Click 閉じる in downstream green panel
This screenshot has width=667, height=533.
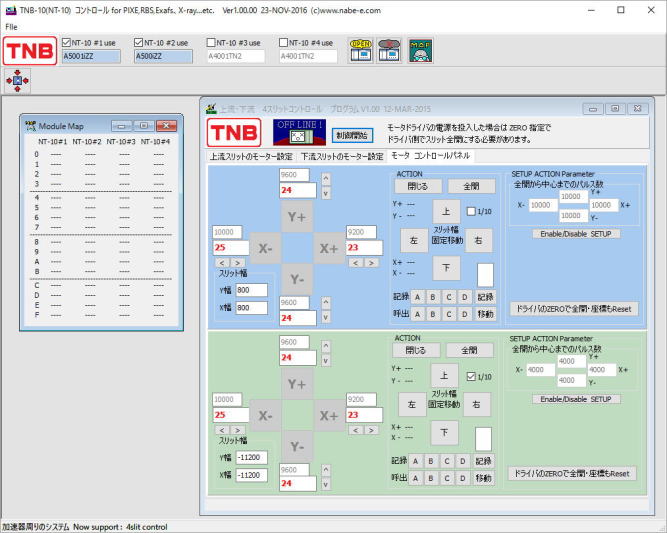click(416, 350)
